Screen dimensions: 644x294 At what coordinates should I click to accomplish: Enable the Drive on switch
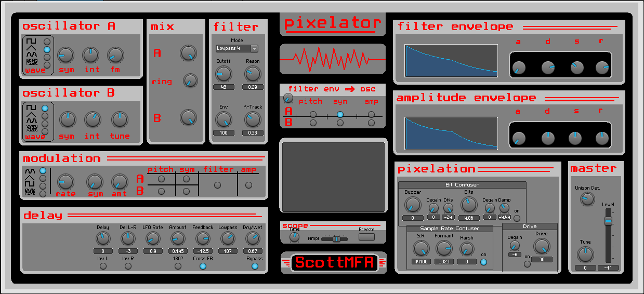click(527, 264)
